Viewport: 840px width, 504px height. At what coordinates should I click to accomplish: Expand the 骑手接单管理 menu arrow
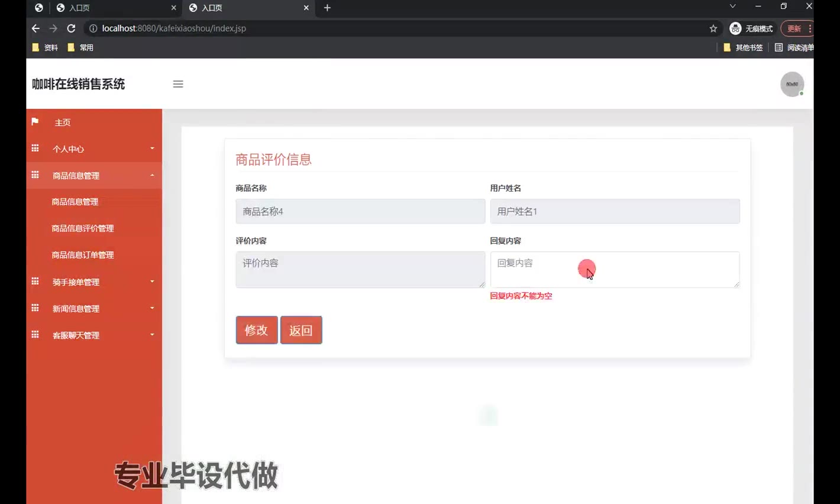[152, 282]
